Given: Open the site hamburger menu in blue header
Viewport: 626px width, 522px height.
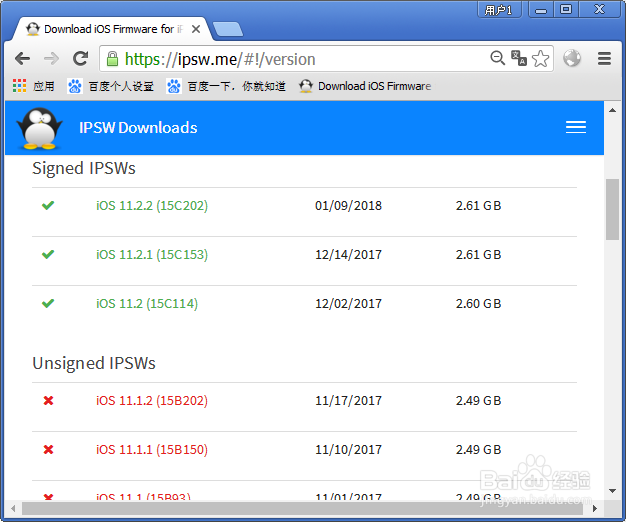Looking at the screenshot, I should [x=576, y=127].
